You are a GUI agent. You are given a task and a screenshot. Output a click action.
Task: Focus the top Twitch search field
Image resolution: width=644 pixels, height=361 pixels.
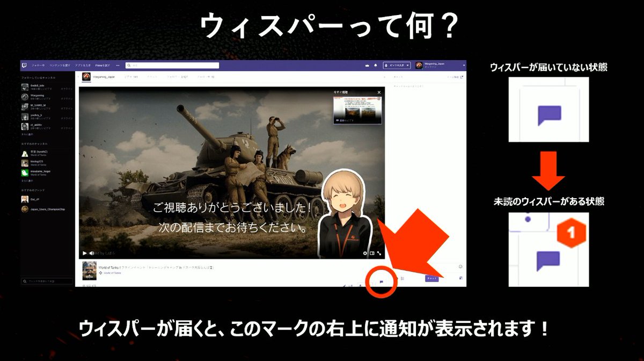172,66
